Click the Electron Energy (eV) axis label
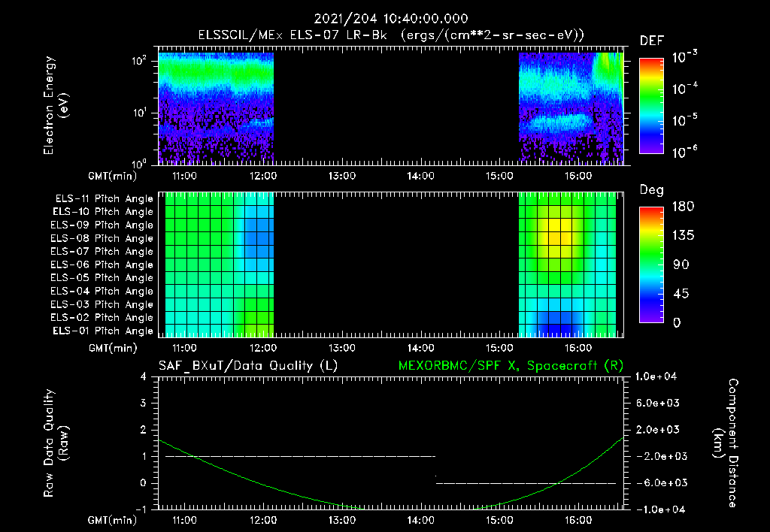Viewport: 770px width, 532px height. pyautogui.click(x=56, y=105)
